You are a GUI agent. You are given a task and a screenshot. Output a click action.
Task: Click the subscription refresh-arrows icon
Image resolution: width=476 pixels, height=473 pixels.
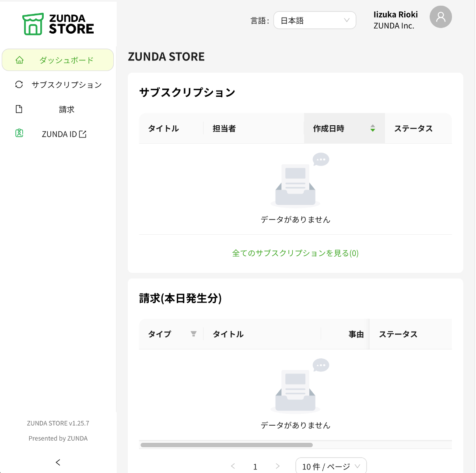19,85
